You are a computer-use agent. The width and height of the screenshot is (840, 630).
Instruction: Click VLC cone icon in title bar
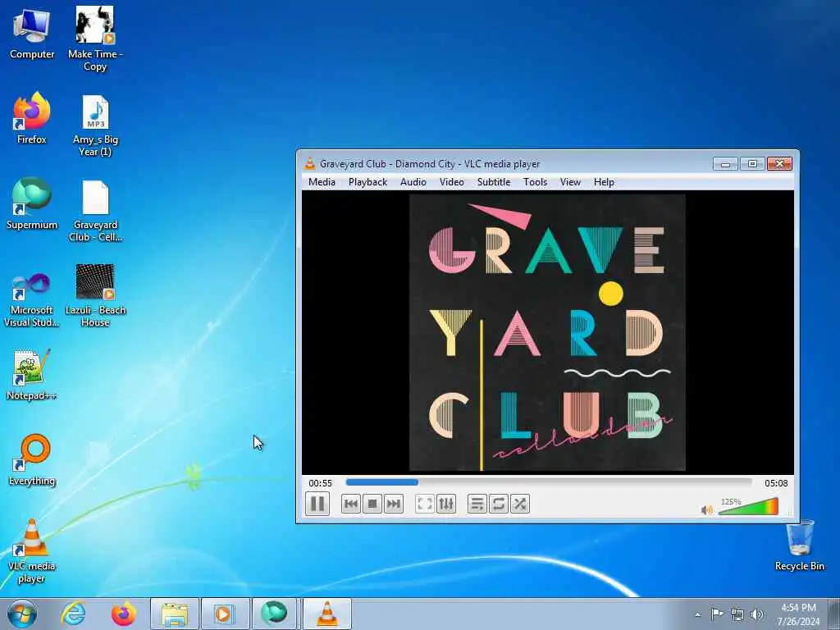309,164
